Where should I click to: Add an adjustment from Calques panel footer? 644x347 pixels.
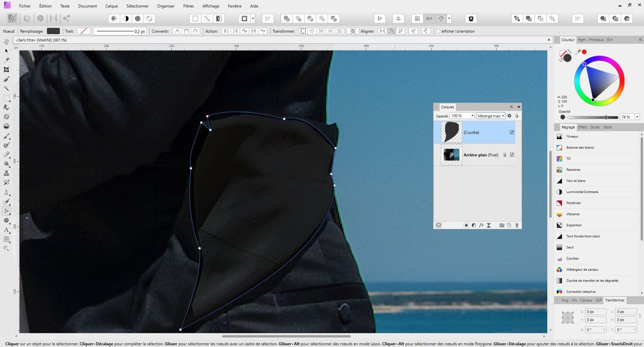point(473,225)
